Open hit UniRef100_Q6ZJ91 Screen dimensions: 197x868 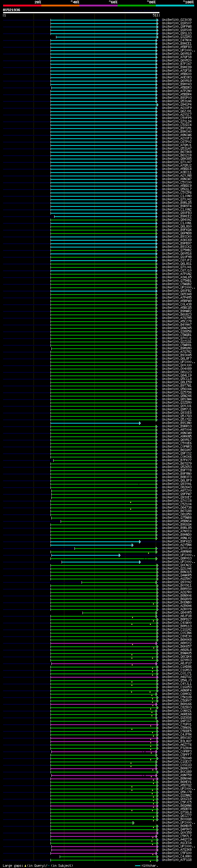177,111
